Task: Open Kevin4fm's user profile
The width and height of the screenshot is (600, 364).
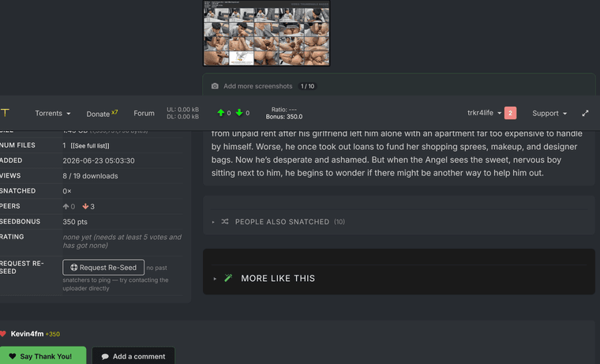Action: pos(27,334)
